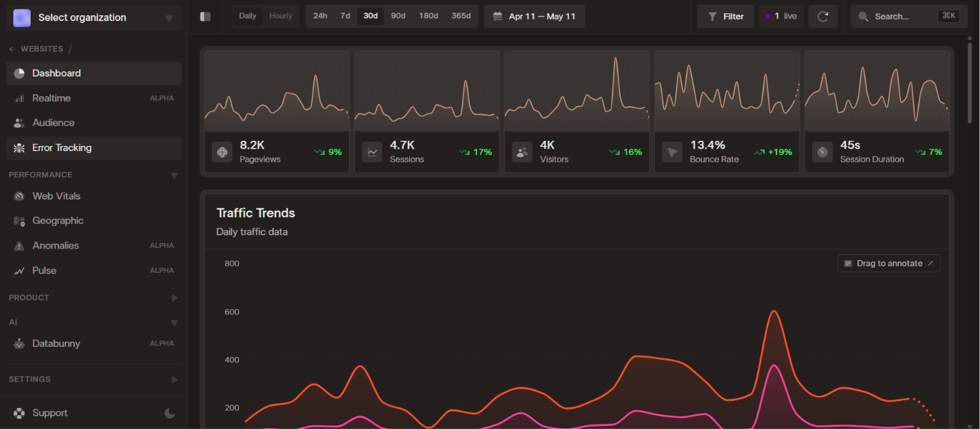The image size is (980, 429).
Task: Open the Support link
Action: click(x=50, y=413)
